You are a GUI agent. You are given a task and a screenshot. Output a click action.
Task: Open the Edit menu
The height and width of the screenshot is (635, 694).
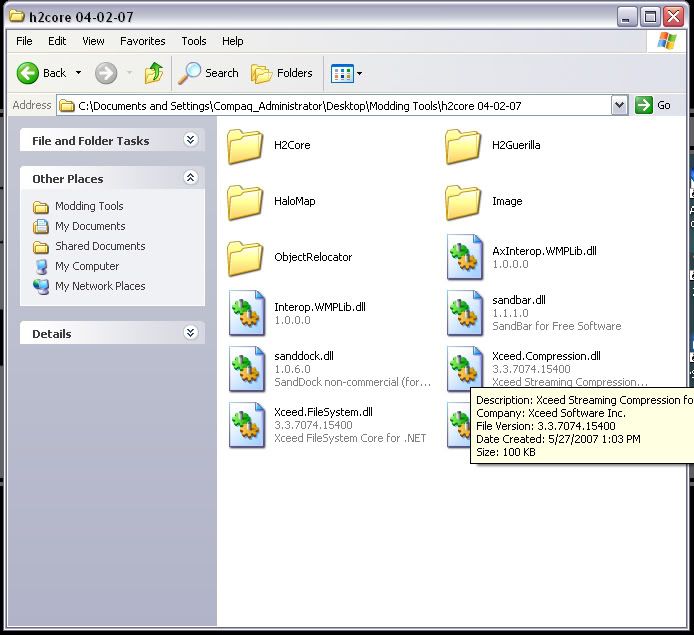click(x=57, y=41)
